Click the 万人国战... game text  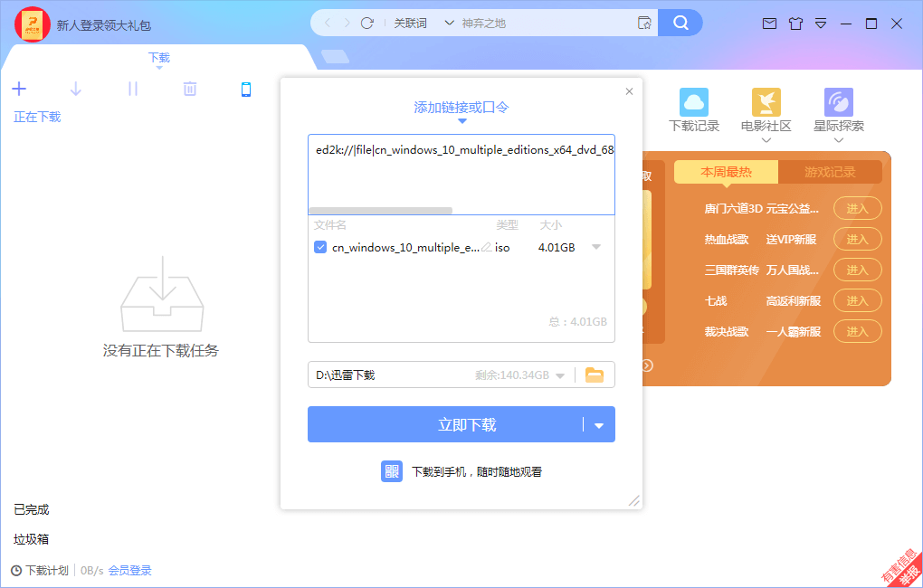(x=793, y=270)
